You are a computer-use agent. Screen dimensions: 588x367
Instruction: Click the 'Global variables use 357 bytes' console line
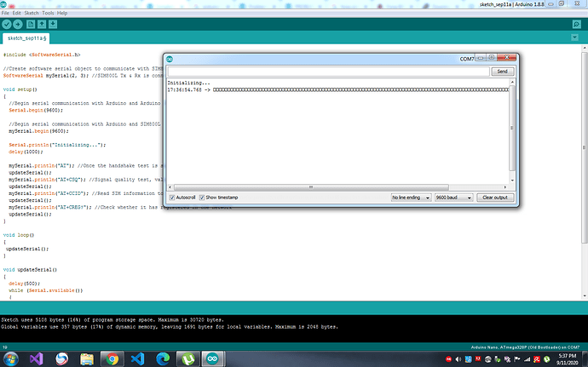(x=170, y=327)
